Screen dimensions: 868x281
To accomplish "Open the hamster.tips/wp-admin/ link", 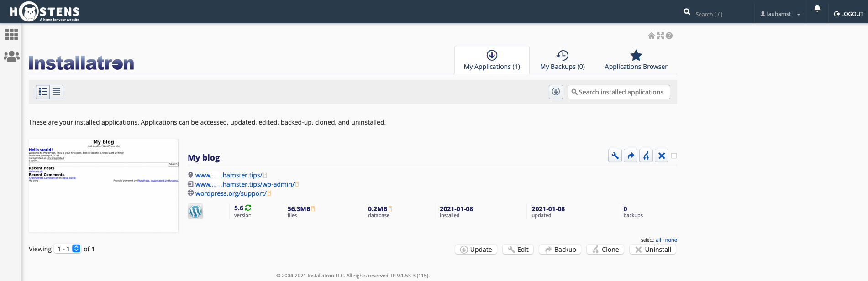I will 245,184.
